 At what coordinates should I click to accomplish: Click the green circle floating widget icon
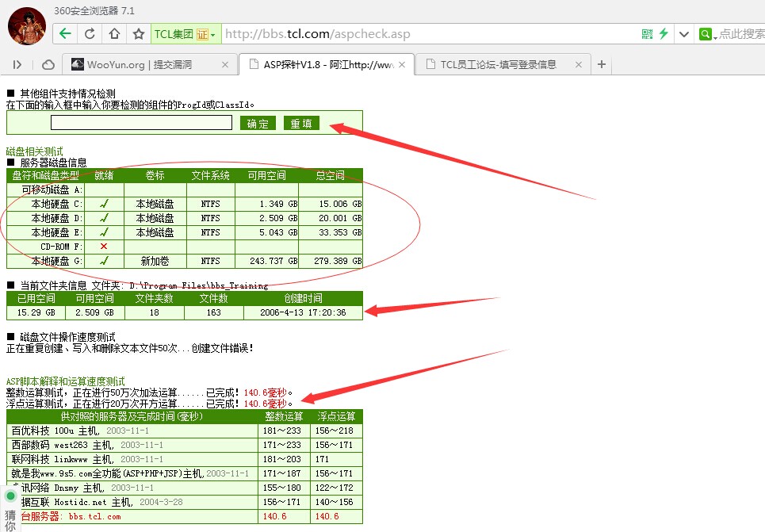point(10,496)
